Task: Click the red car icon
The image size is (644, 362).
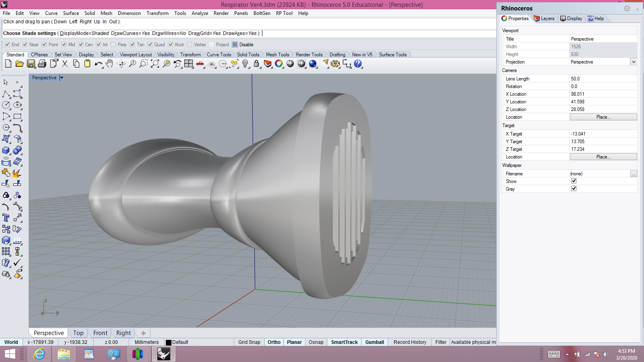Action: click(200, 64)
